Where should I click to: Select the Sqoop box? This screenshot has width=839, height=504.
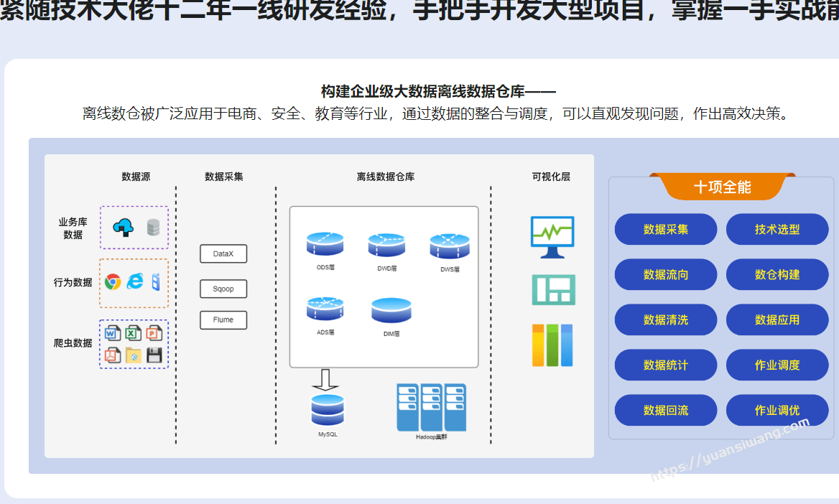point(223,289)
